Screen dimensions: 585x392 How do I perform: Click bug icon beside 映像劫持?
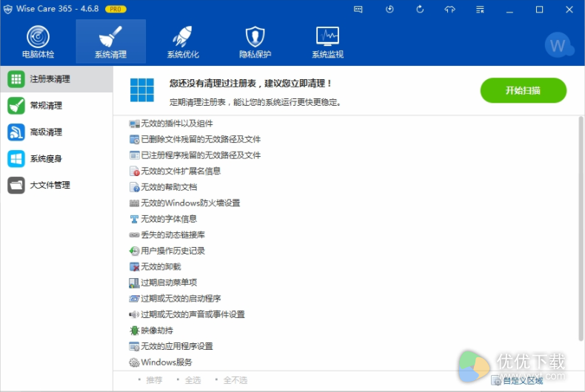134,331
